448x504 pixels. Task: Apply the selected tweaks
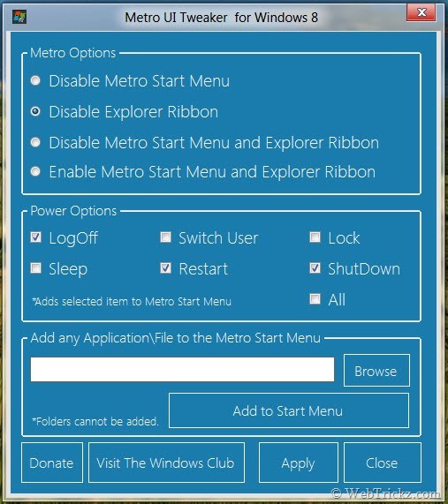pyautogui.click(x=298, y=463)
